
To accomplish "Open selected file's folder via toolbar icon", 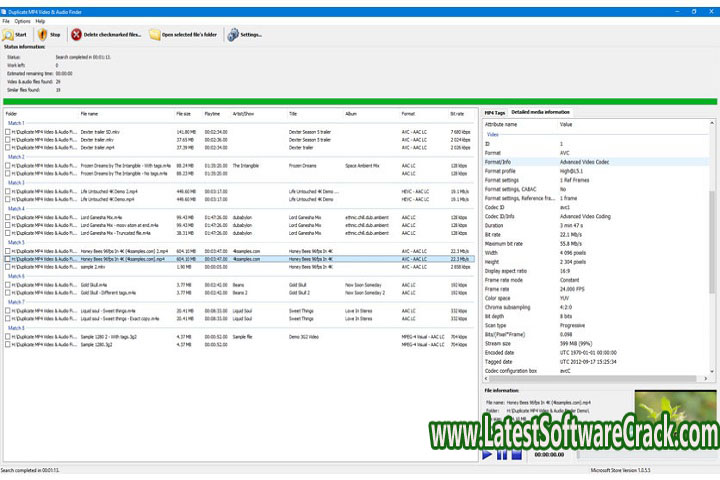I will pyautogui.click(x=155, y=34).
